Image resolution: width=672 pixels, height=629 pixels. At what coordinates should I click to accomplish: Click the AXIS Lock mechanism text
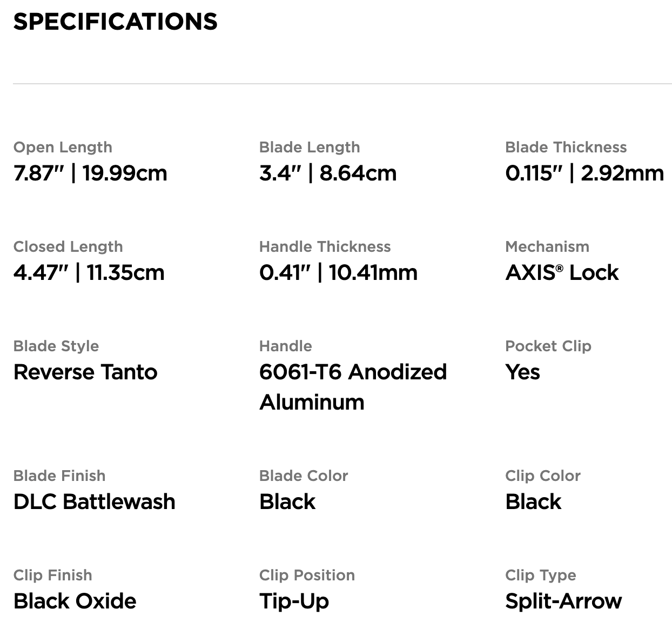point(562,273)
